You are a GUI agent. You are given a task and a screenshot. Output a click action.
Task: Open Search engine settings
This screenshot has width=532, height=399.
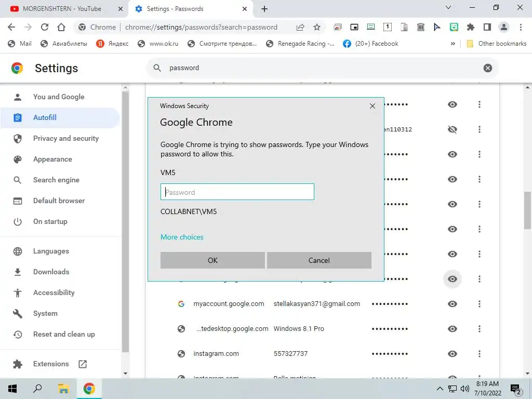56,180
